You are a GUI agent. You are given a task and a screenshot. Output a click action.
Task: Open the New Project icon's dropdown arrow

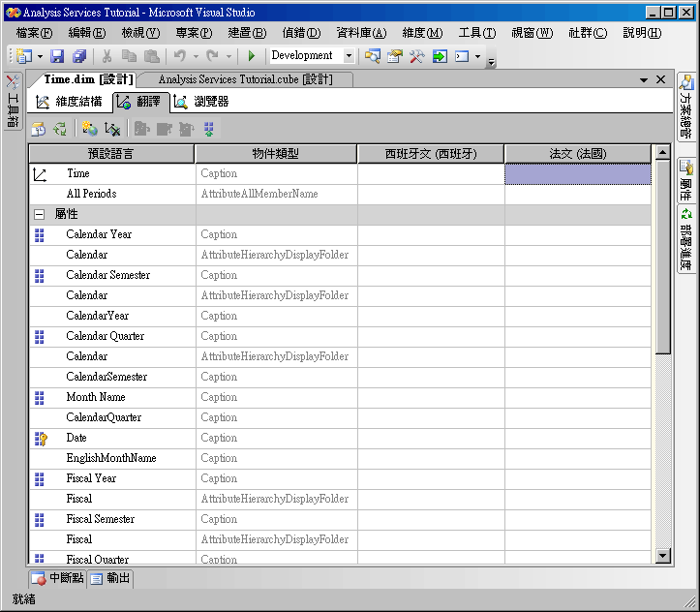(x=40, y=57)
